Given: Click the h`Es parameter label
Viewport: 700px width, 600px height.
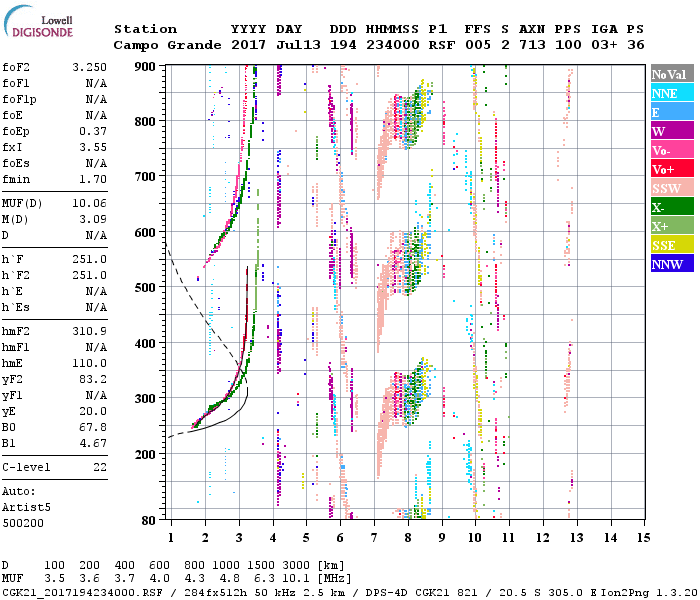Looking at the screenshot, I should [x=16, y=308].
